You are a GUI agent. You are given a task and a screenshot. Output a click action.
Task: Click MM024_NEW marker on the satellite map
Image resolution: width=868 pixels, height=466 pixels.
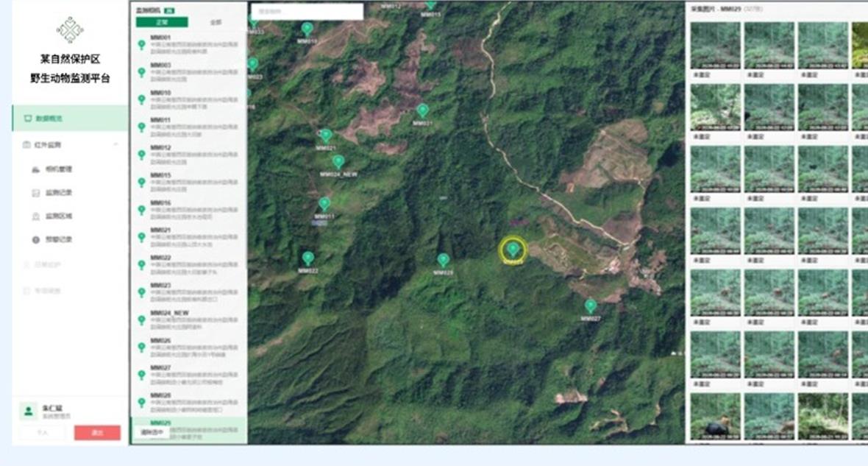338,162
